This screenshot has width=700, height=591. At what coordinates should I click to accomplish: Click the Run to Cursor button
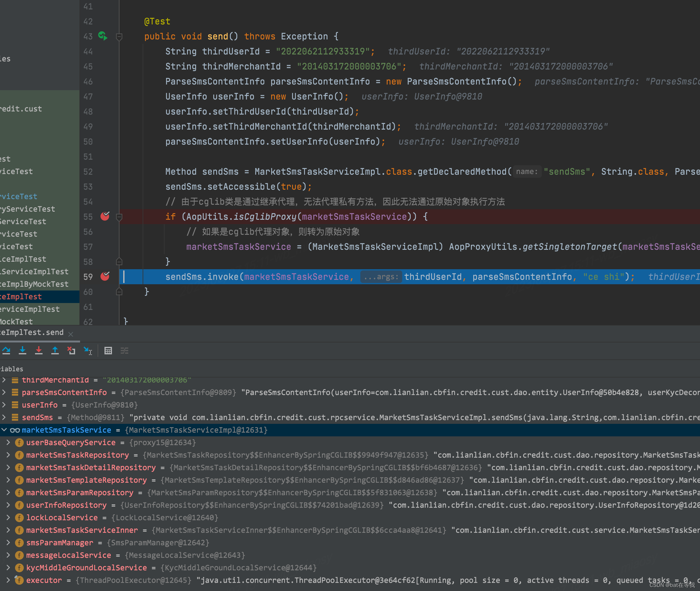88,351
